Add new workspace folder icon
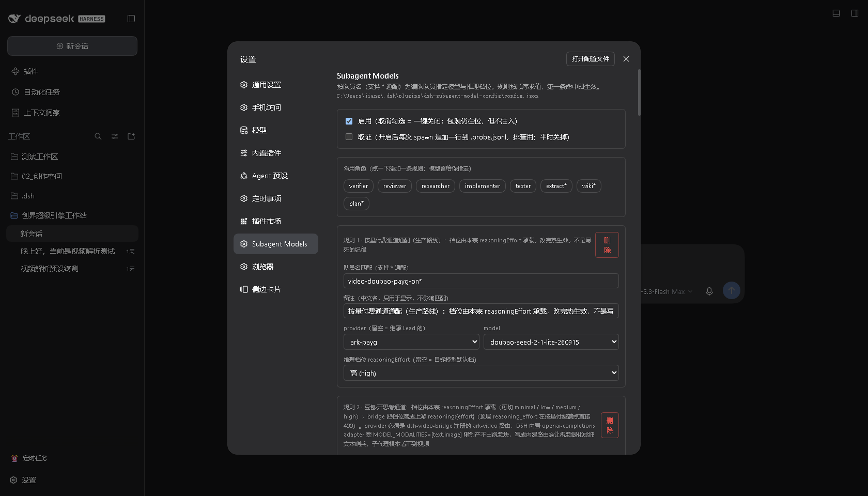The height and width of the screenshot is (496, 868). [131, 136]
